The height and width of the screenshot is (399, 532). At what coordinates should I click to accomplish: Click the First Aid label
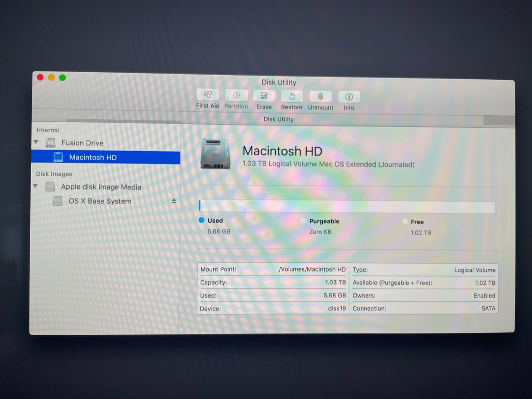pyautogui.click(x=208, y=106)
